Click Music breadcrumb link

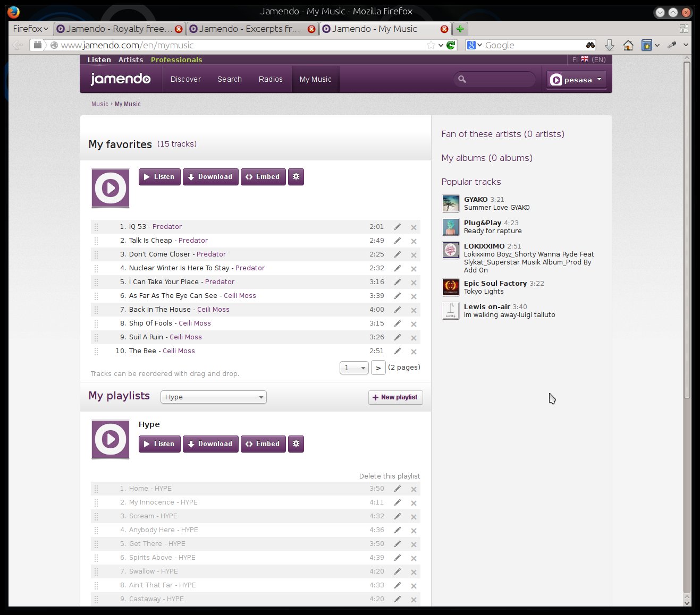(100, 104)
